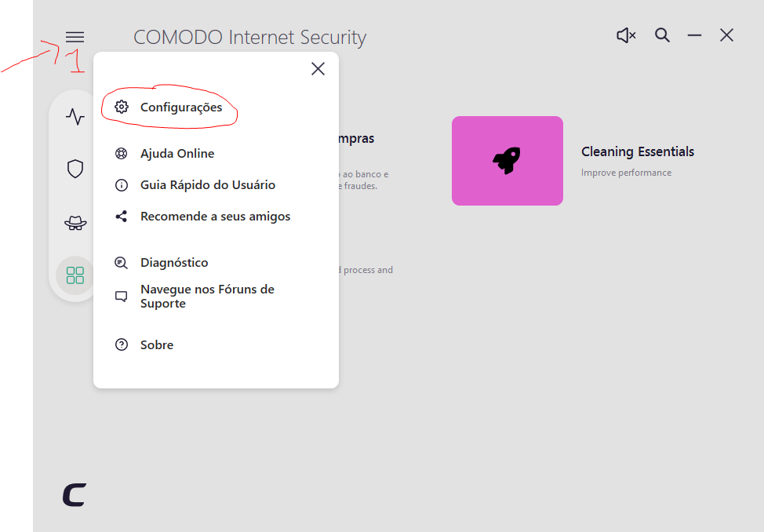Minimize the Comodo window
Image resolution: width=764 pixels, height=532 pixels.
pos(694,35)
